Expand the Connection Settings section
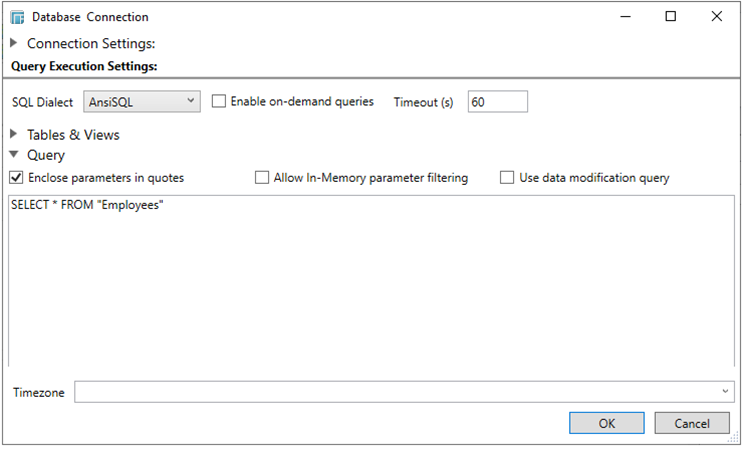Viewport: 745px width, 449px height. pyautogui.click(x=14, y=44)
